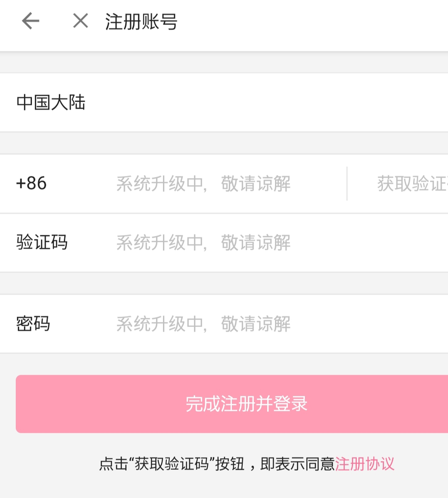The height and width of the screenshot is (498, 448).
Task: Tap gray gap above the 密码 row
Action: [224, 283]
